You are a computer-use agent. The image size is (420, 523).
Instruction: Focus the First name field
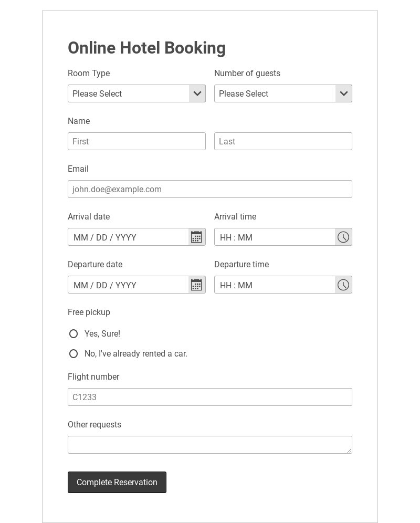pyautogui.click(x=136, y=141)
